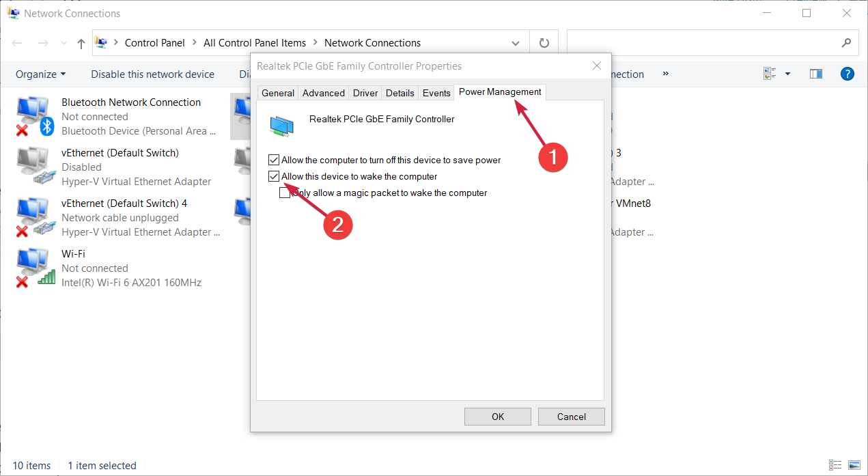868x476 pixels.
Task: Toggle 'Allow the computer to turn off this device'
Action: click(275, 160)
